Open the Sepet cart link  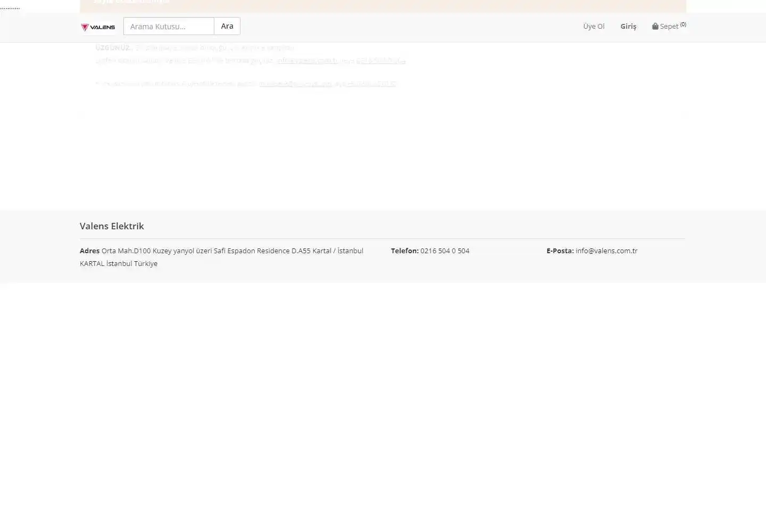669,26
